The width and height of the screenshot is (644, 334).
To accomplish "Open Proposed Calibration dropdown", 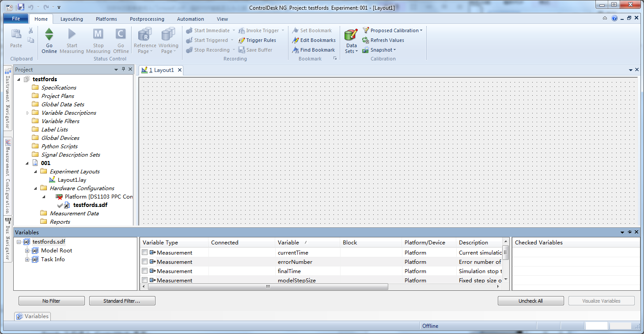I will (392, 30).
